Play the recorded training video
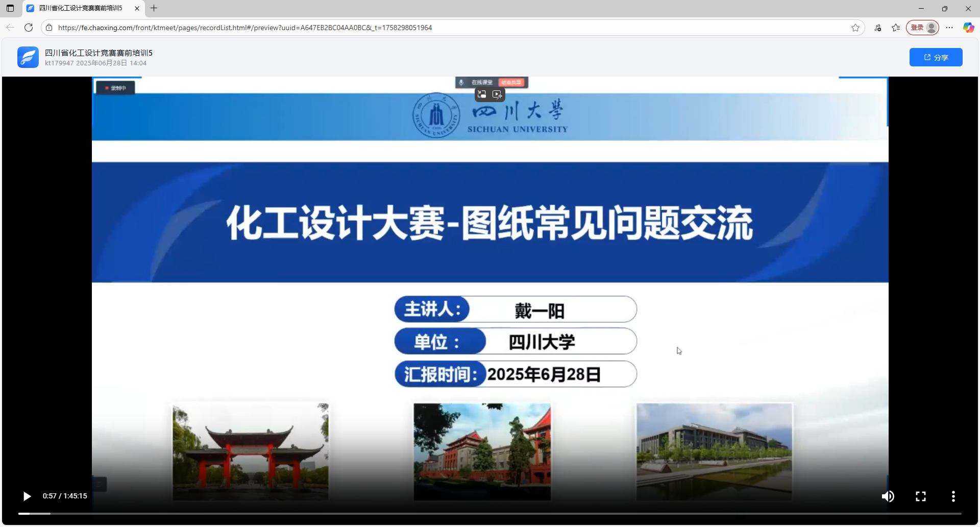This screenshot has width=980, height=527. coord(27,496)
